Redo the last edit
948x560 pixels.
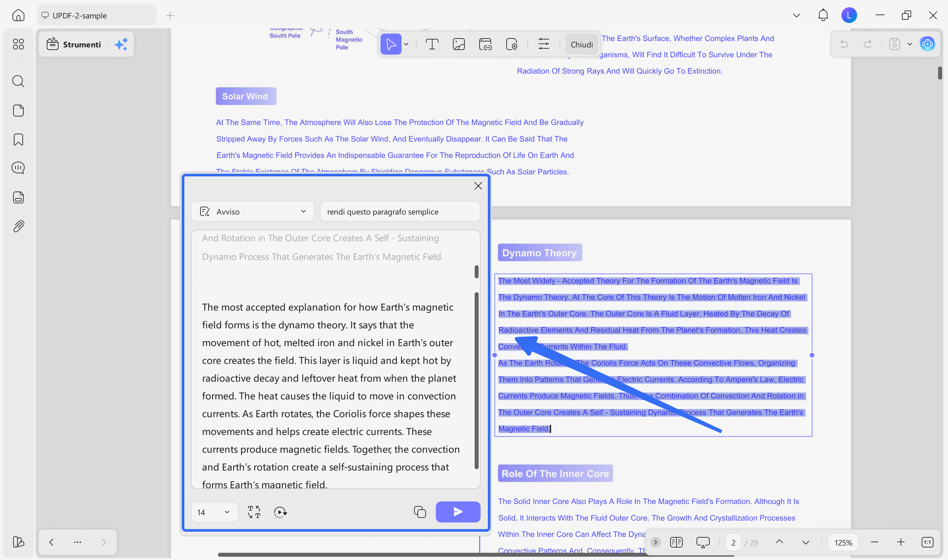pyautogui.click(x=868, y=44)
